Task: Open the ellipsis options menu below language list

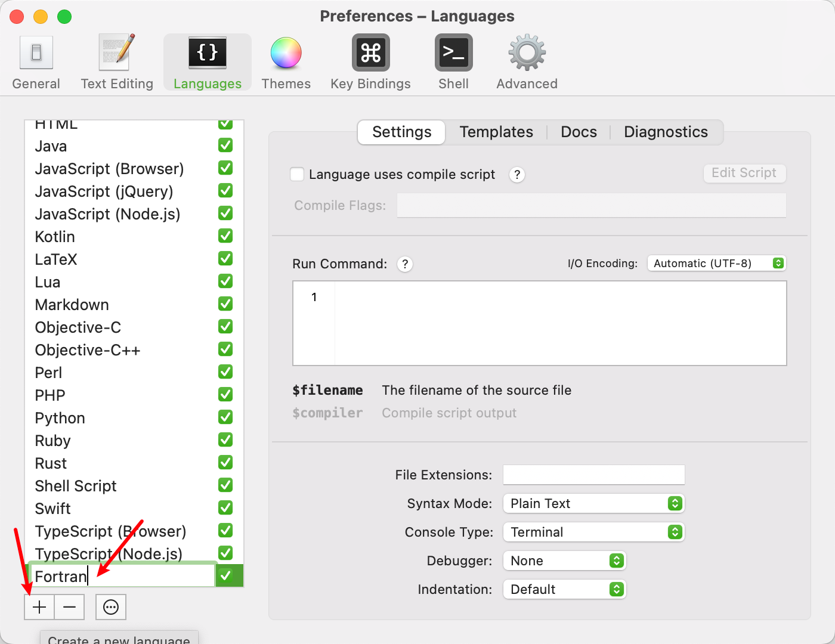Action: click(x=111, y=607)
